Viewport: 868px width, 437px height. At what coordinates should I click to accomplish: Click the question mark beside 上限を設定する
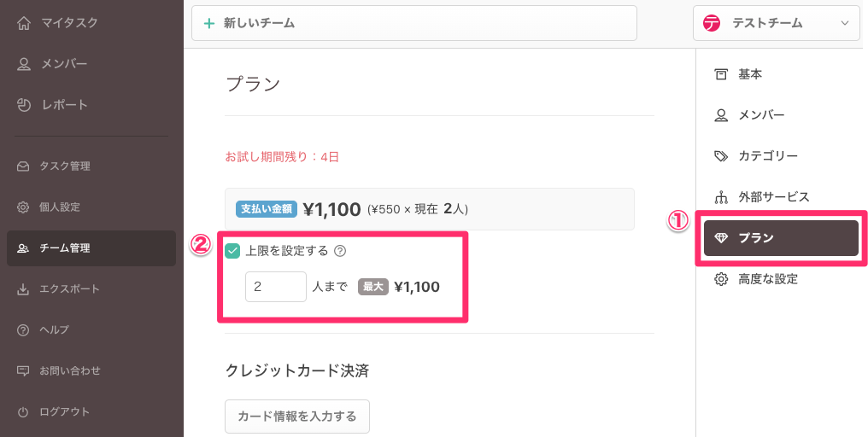340,251
